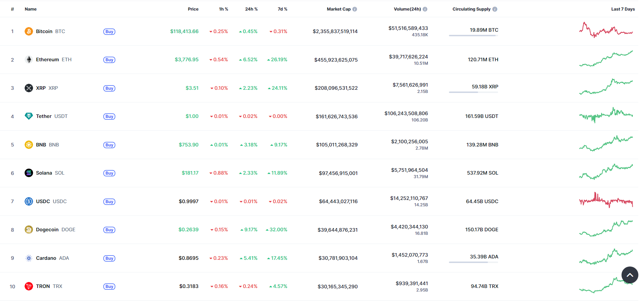
Task: Click Bitcoin's circulating supply progress bar
Action: (474, 36)
